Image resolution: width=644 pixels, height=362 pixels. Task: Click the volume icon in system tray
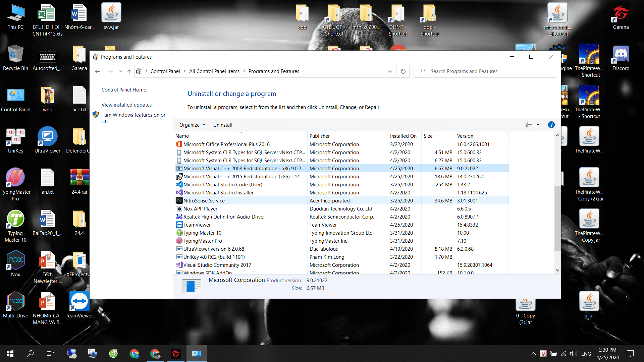573,354
